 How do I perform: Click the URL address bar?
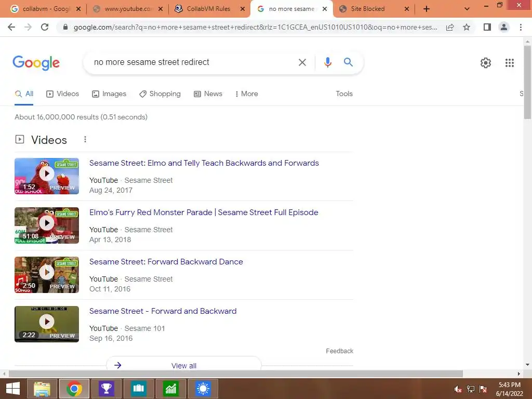click(255, 27)
